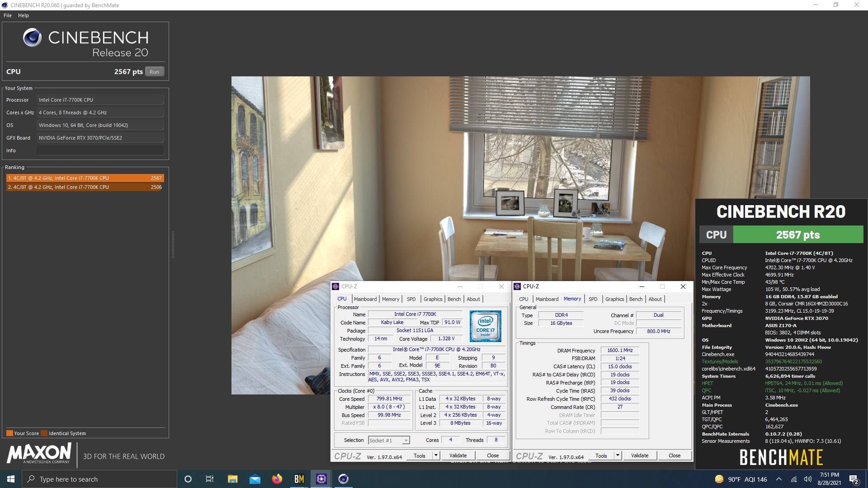Open notification center icon
This screenshot has width=868, height=488.
tap(854, 479)
